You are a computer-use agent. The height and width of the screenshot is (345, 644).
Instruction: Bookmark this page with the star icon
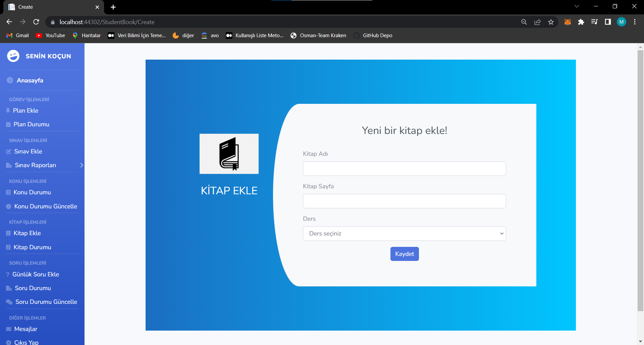[x=551, y=22]
